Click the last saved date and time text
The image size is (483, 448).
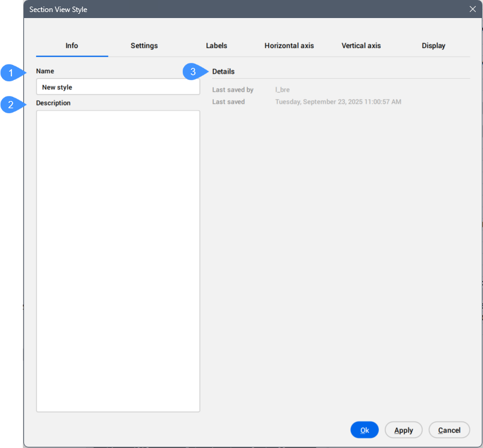click(337, 102)
